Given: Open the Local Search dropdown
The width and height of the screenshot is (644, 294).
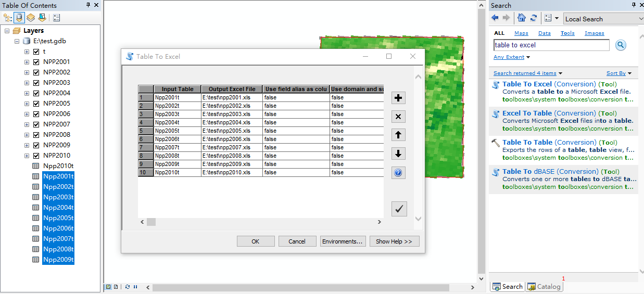Looking at the screenshot, I should point(603,19).
